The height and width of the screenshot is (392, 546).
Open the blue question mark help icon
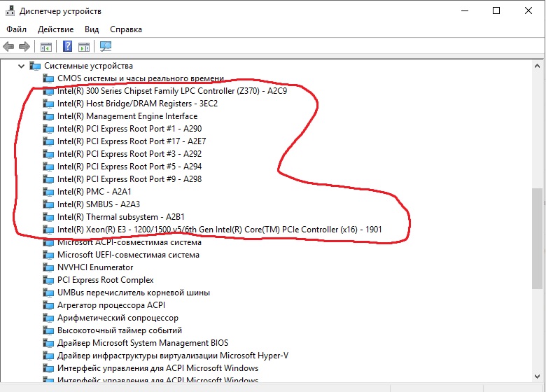coord(68,46)
